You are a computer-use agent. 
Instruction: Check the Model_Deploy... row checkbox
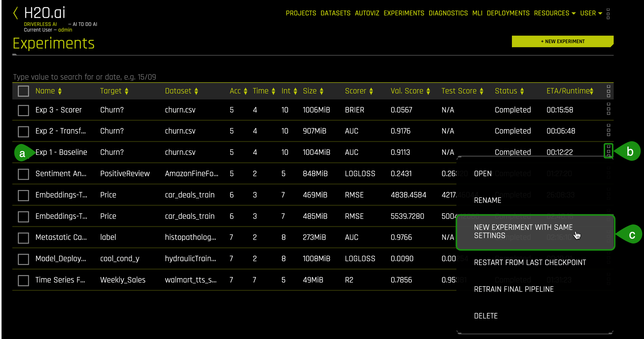pos(23,259)
